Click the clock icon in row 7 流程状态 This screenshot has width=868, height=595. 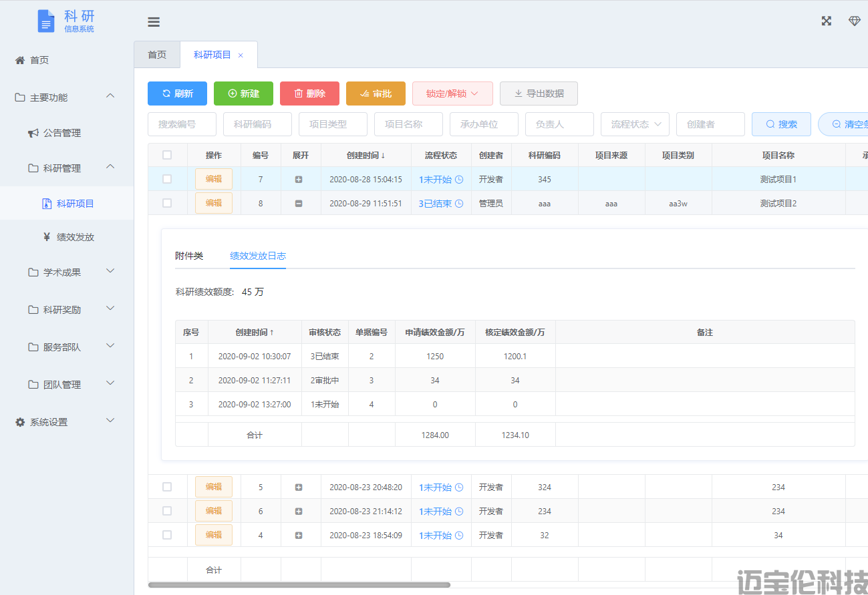[x=459, y=180]
